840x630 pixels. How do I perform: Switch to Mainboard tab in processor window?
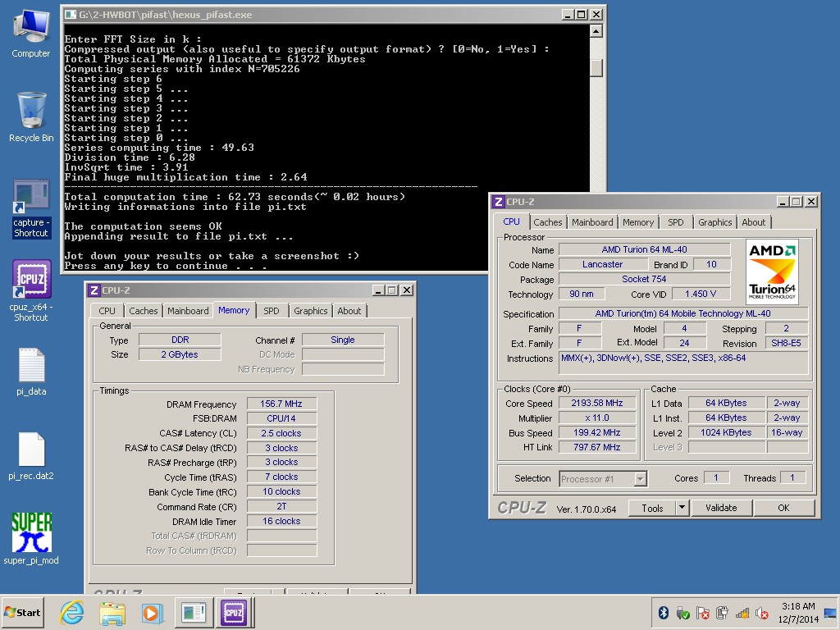tap(592, 222)
